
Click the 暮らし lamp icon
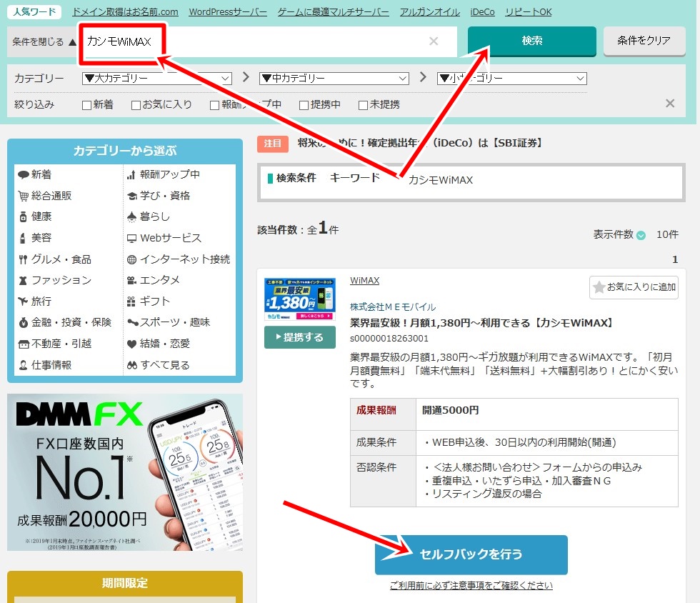pos(131,216)
